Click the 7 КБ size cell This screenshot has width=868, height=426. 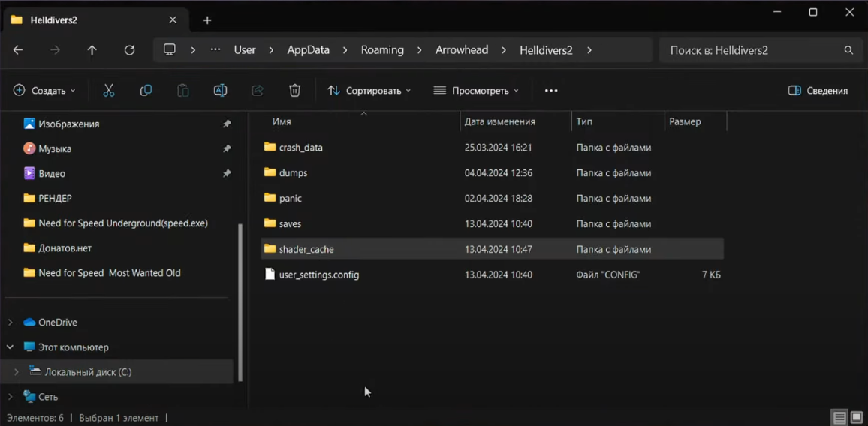pyautogui.click(x=711, y=274)
